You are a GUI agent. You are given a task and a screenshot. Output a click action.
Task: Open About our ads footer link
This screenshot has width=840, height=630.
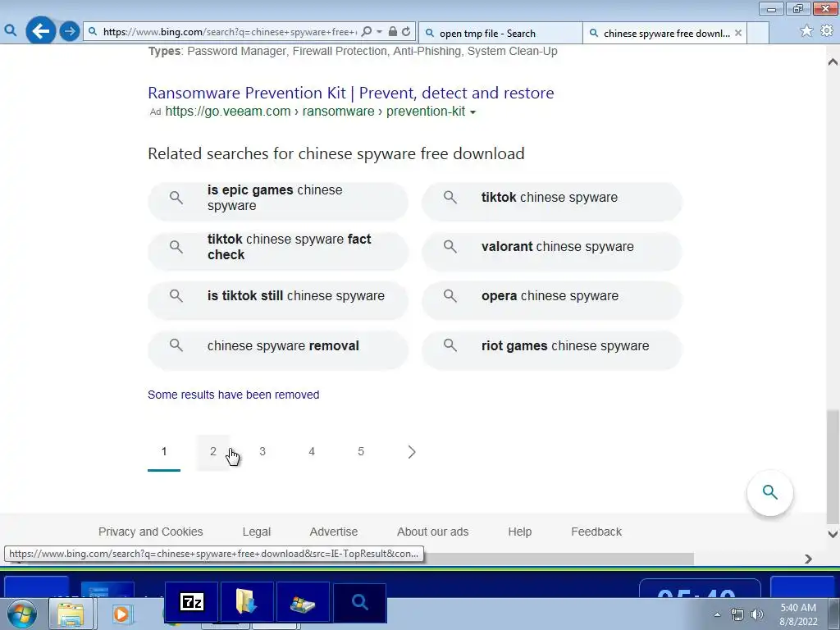[x=433, y=532]
